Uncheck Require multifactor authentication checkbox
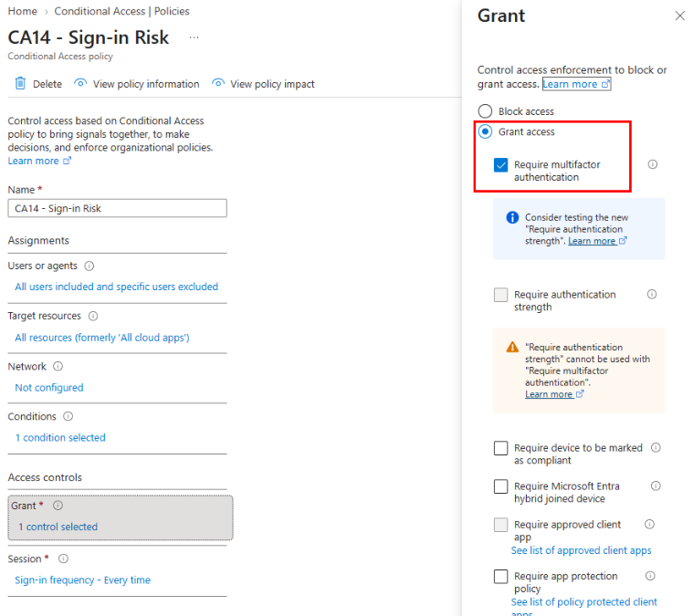This screenshot has width=693, height=616. [500, 165]
